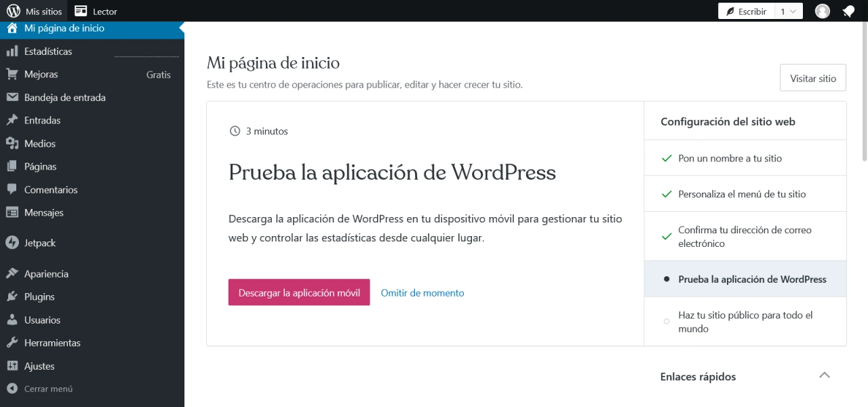
Task: Click the Gratis label next to Mejoras
Action: click(159, 75)
